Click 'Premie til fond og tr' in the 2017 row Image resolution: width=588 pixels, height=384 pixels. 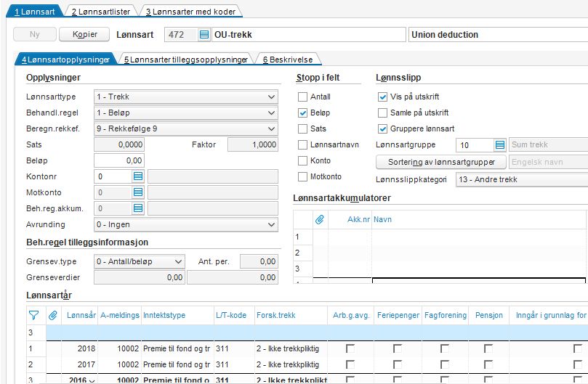pyautogui.click(x=176, y=364)
